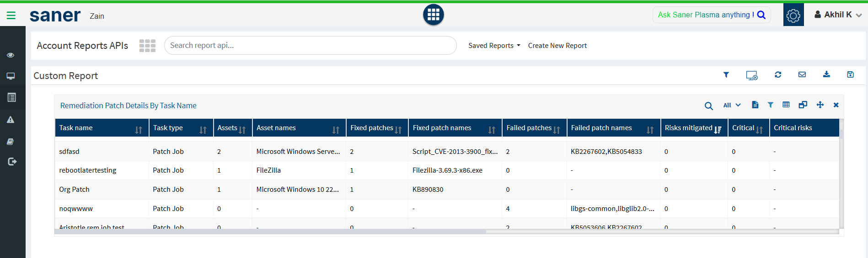Expand the Akhil K user menu
This screenshot has height=258, width=868.
pyautogui.click(x=838, y=15)
